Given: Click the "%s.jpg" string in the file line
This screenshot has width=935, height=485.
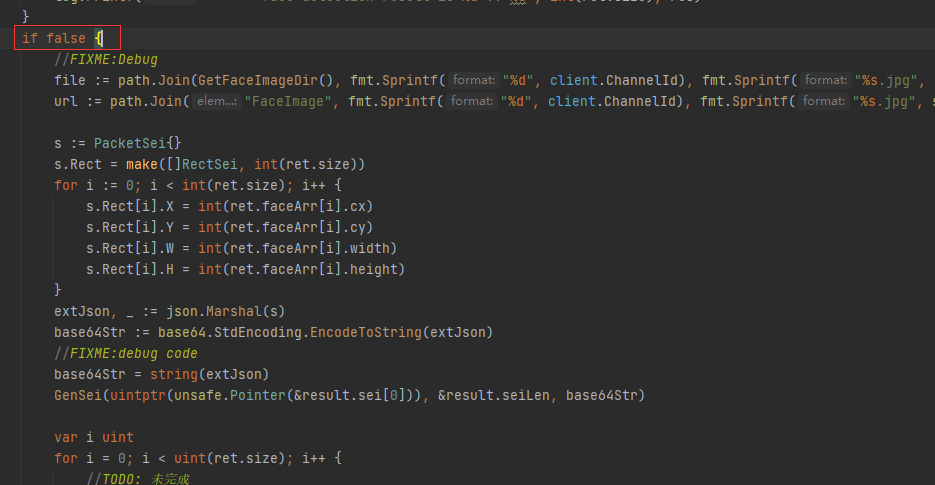Looking at the screenshot, I should point(886,81).
